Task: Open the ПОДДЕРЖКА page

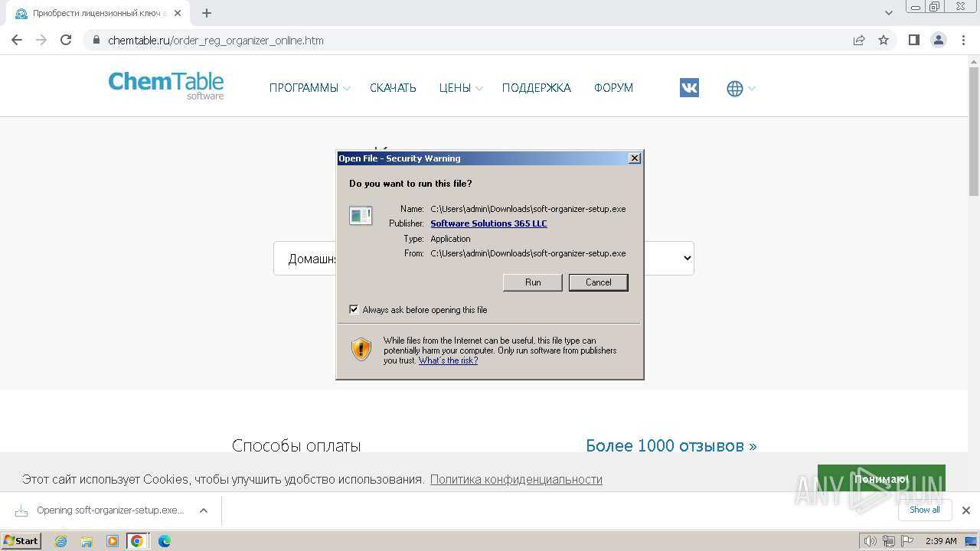Action: pyautogui.click(x=536, y=88)
